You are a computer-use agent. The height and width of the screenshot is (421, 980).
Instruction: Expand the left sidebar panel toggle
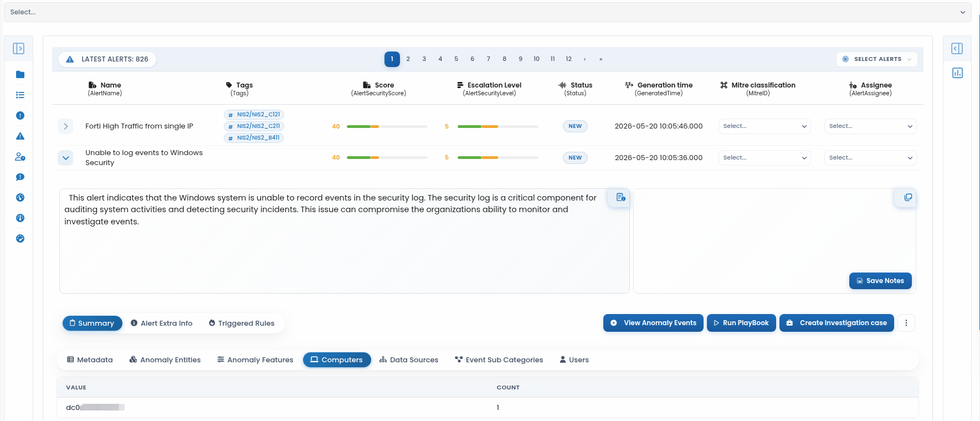coord(18,49)
